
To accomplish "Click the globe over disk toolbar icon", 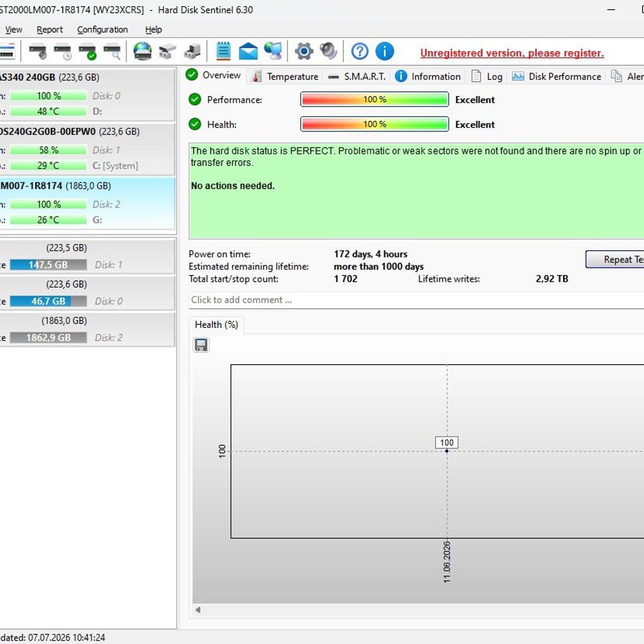I will tap(143, 52).
